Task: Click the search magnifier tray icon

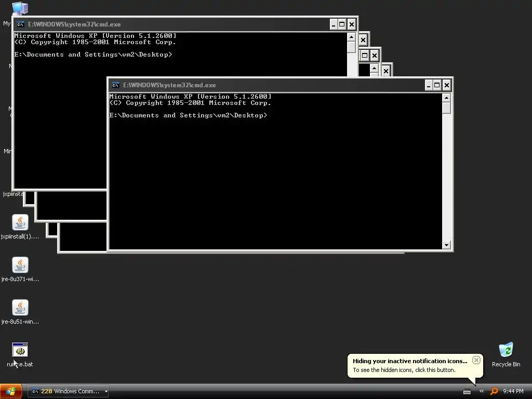Action: 494,391
